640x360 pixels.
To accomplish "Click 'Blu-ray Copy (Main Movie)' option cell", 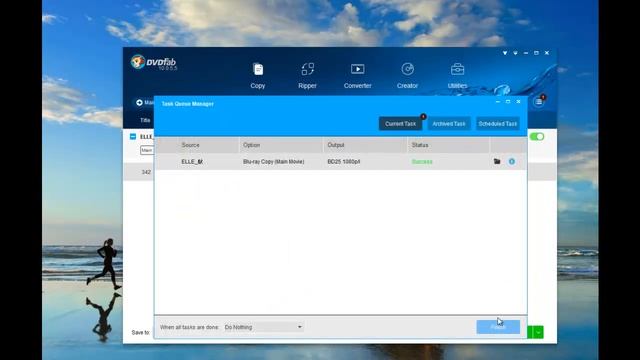I will [x=273, y=162].
